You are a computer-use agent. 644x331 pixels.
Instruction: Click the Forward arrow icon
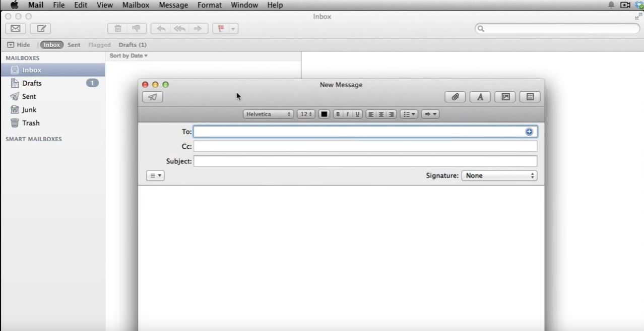(x=198, y=29)
